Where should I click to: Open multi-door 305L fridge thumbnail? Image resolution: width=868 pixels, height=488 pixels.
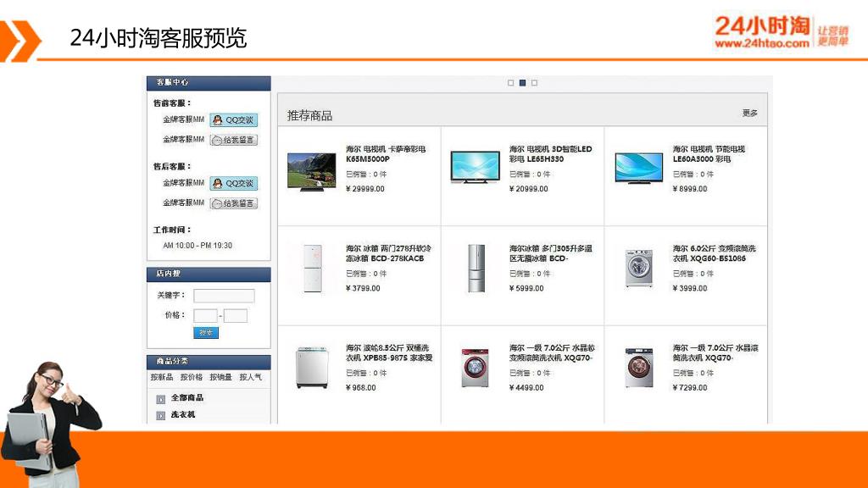476,269
